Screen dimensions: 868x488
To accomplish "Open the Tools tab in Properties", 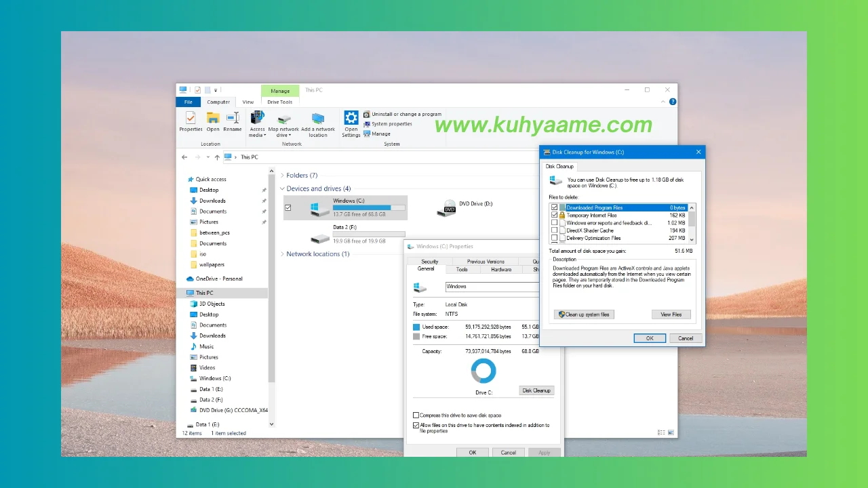I will [462, 269].
